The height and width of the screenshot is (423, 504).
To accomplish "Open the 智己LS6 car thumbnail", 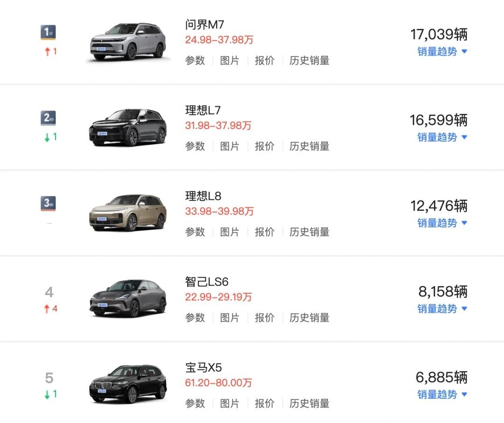I will click(127, 298).
